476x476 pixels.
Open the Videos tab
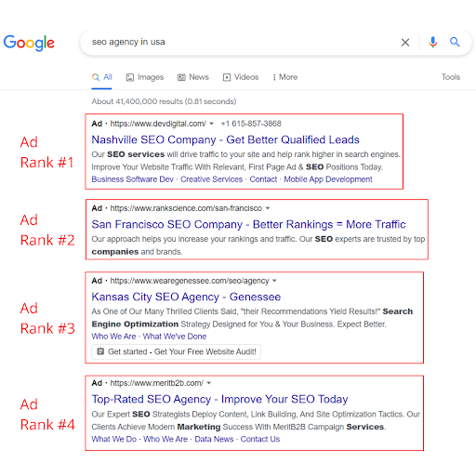241,77
